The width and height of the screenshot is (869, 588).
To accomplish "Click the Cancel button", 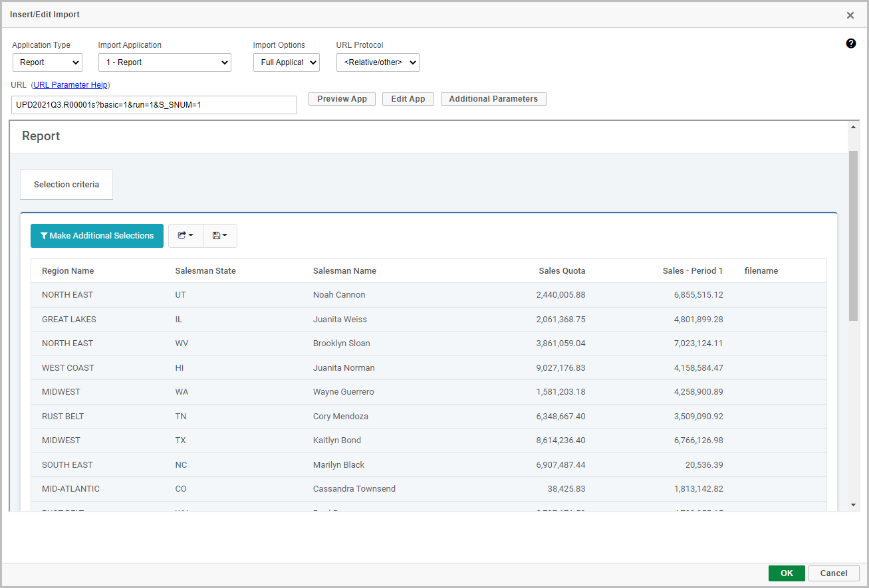I will pos(834,573).
